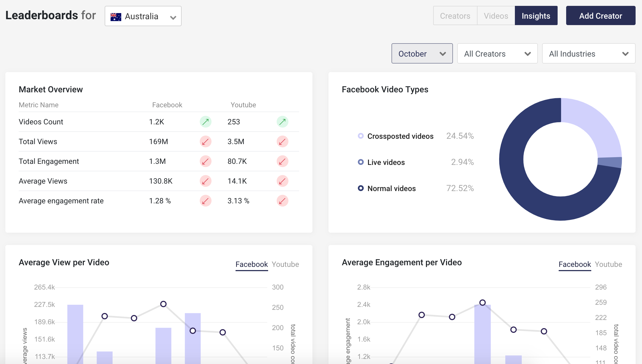Click Facebook Total Views downward trend icon
Screen dimensions: 642x364
pyautogui.click(x=205, y=142)
